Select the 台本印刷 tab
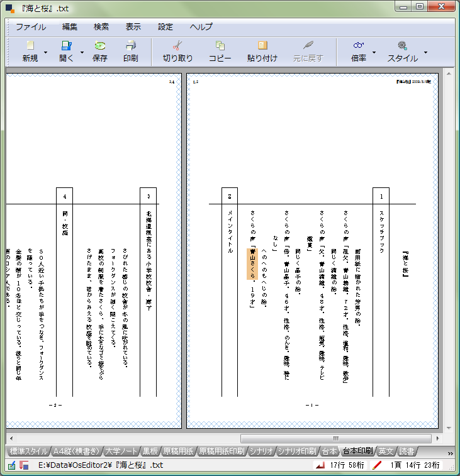Screen dimensions: 460x476 (357, 451)
